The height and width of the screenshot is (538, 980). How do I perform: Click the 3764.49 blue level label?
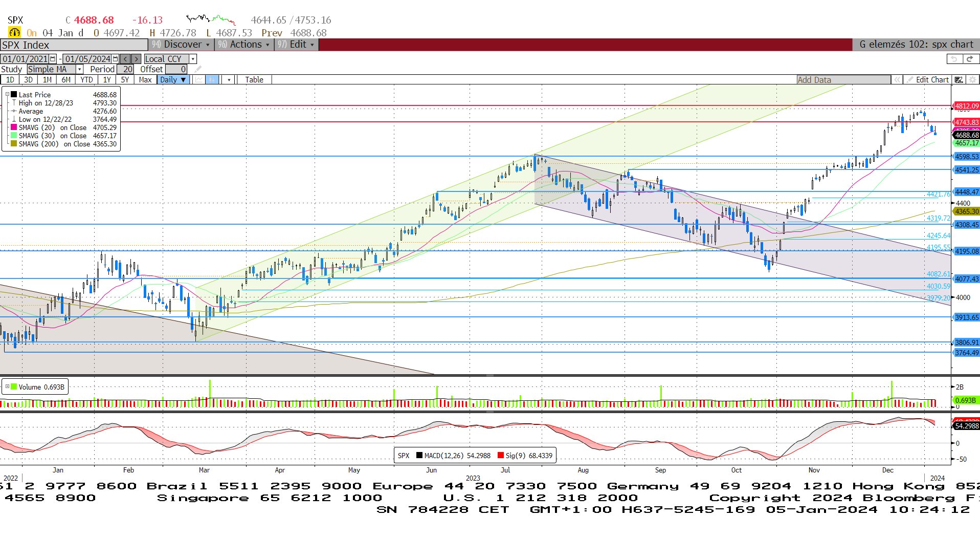pos(966,353)
